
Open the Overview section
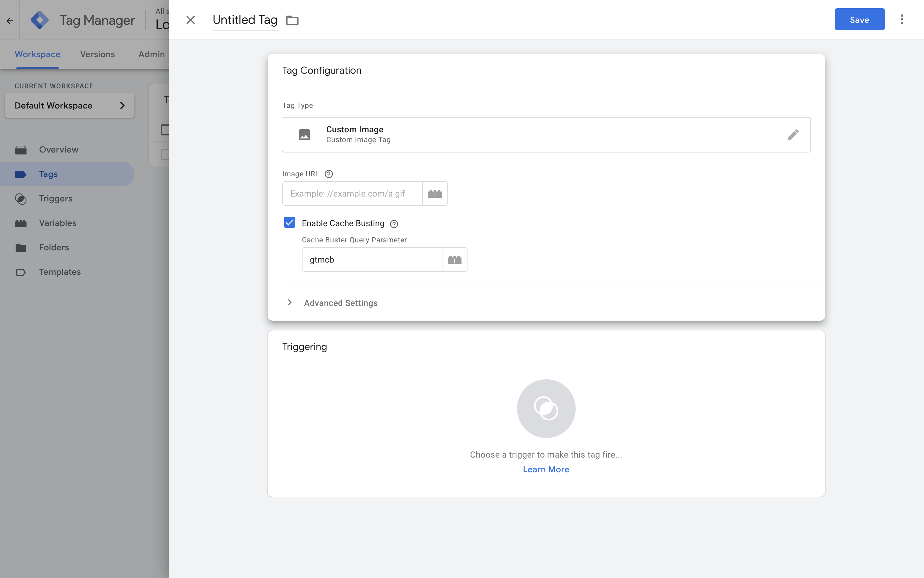58,149
